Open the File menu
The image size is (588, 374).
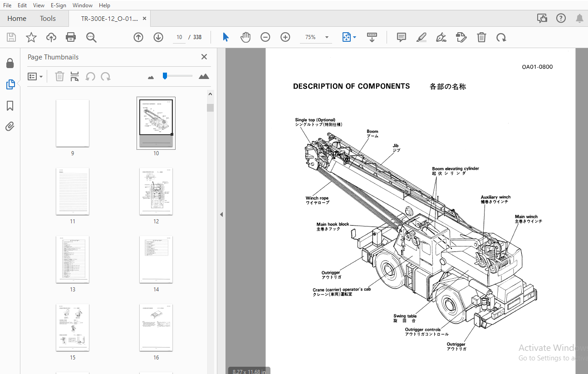pyautogui.click(x=7, y=5)
